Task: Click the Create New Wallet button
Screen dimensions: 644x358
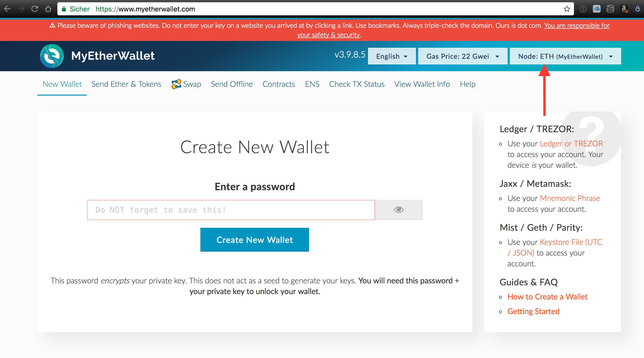Action: pyautogui.click(x=254, y=239)
